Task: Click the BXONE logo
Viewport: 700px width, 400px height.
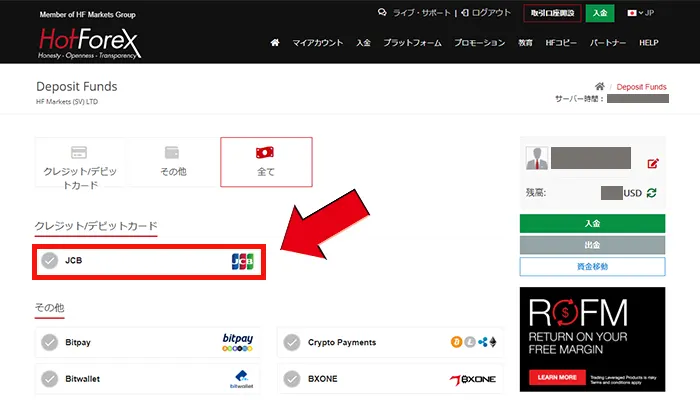Action: (473, 379)
